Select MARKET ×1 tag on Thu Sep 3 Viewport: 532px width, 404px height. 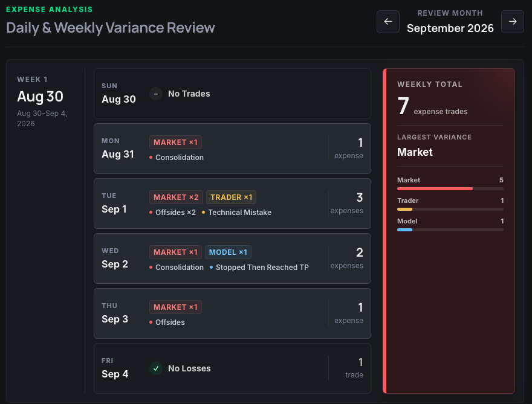click(x=175, y=307)
